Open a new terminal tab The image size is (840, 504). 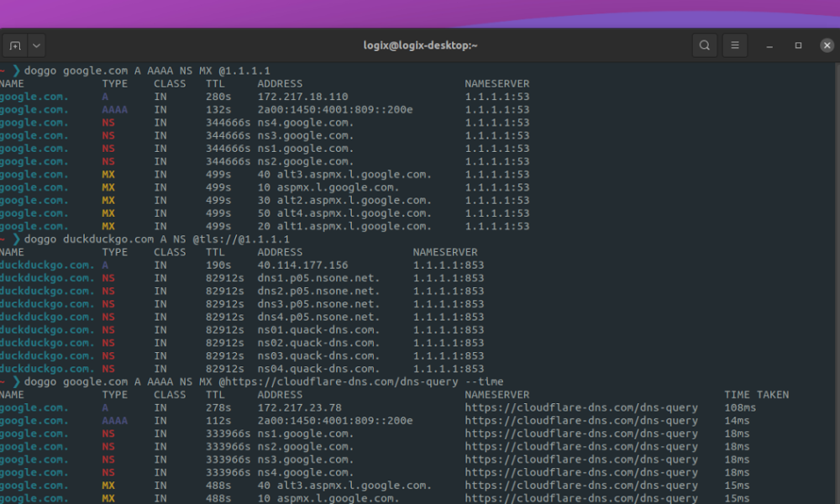(15, 45)
